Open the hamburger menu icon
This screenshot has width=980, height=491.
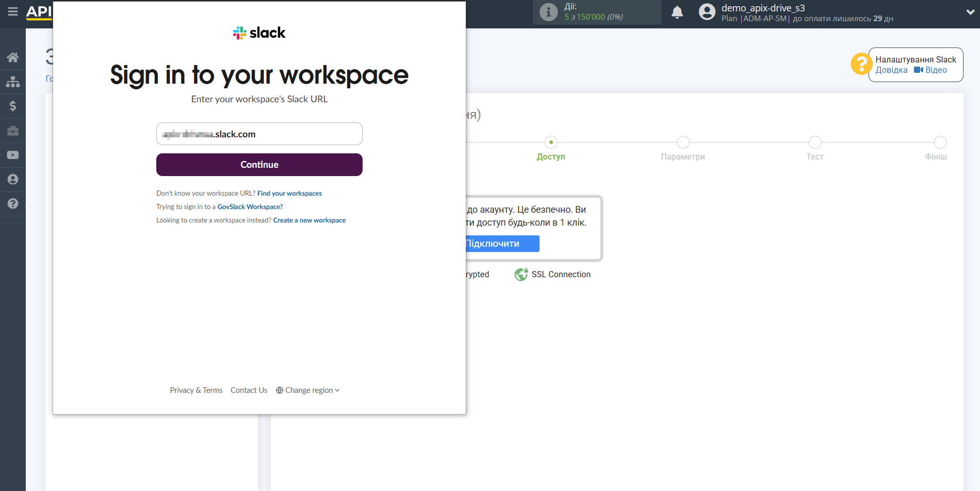13,11
